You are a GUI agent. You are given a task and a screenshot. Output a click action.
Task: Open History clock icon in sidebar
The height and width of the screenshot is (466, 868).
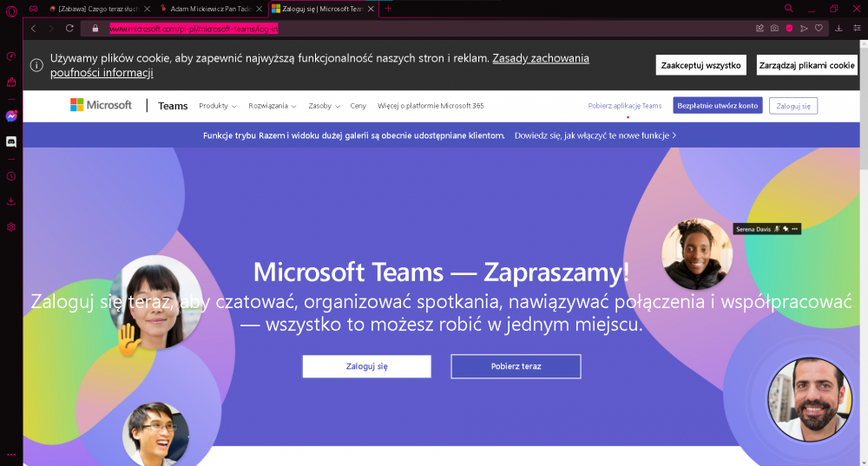click(11, 176)
